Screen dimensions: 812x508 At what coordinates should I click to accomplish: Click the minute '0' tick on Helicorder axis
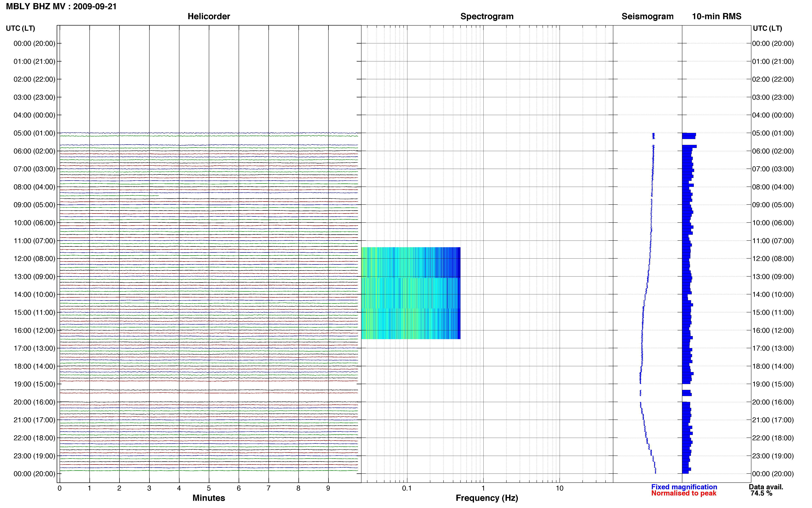(x=59, y=488)
